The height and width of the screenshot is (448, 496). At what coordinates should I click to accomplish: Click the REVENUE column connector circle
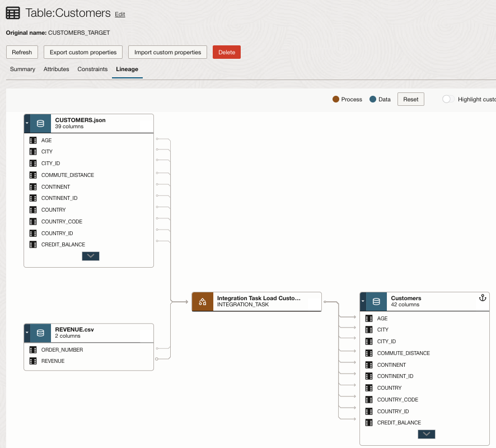tap(157, 359)
